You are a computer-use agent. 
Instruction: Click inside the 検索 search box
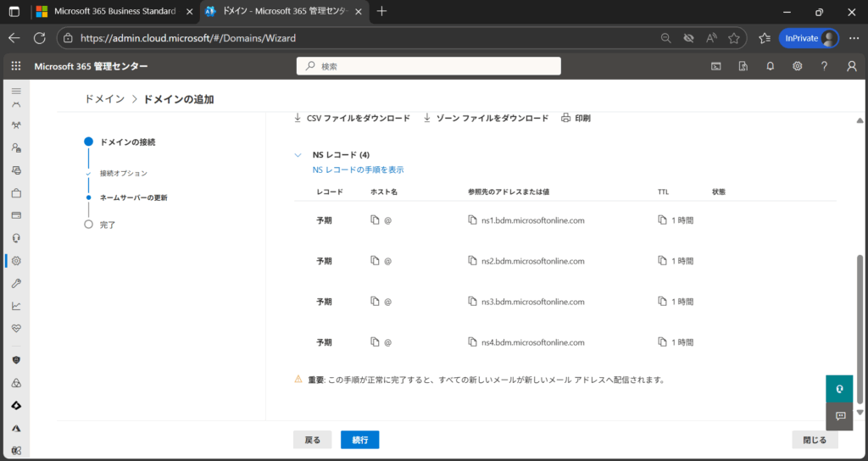pyautogui.click(x=428, y=66)
